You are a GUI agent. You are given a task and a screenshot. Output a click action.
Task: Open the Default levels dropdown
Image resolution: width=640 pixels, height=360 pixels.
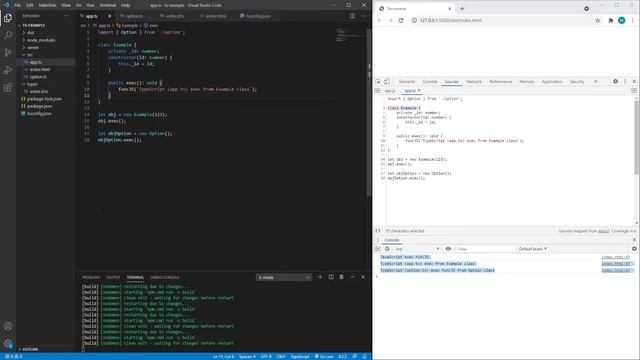[x=532, y=249]
